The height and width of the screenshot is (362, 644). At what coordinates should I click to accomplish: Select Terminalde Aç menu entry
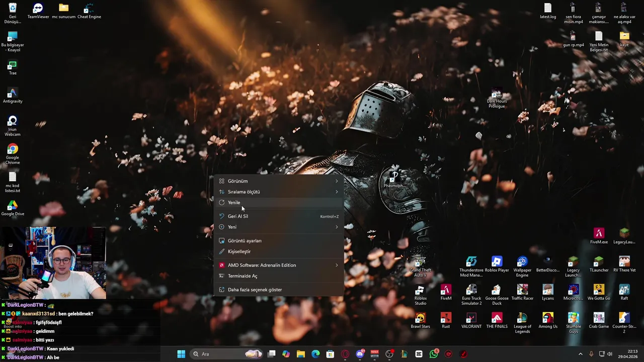[x=279, y=276]
